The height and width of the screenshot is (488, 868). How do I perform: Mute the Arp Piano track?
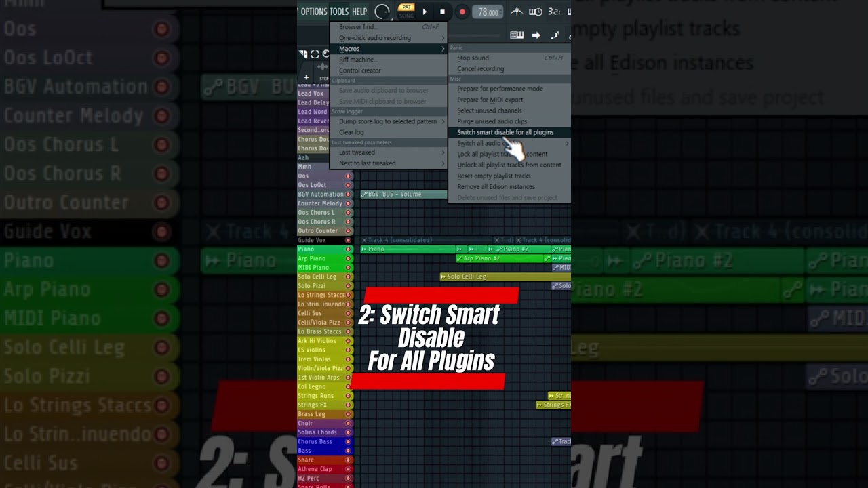(x=349, y=258)
